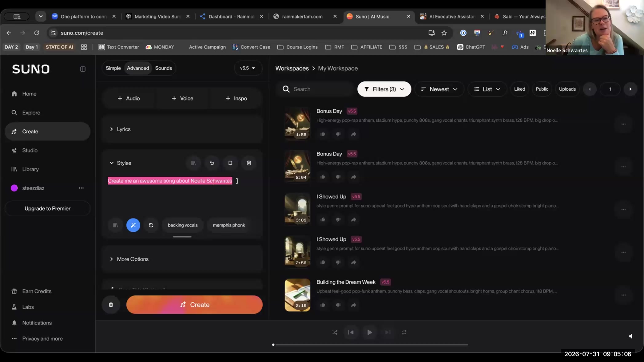Mute the player volume speaker icon
The image size is (644, 362).
pyautogui.click(x=630, y=336)
